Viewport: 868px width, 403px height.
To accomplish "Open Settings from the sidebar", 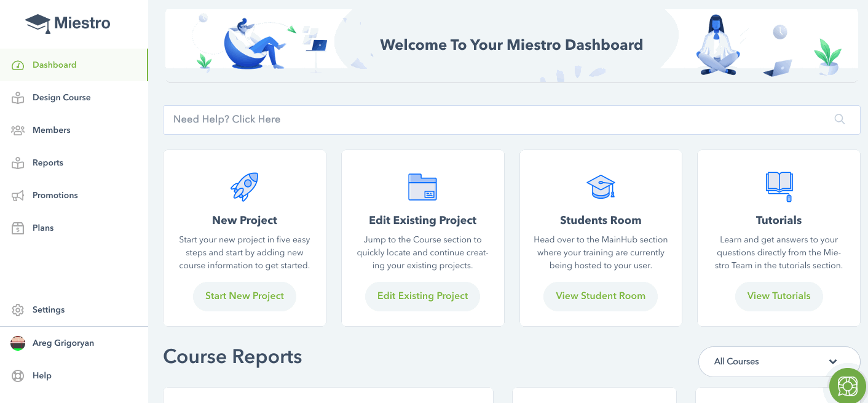I will click(74, 310).
